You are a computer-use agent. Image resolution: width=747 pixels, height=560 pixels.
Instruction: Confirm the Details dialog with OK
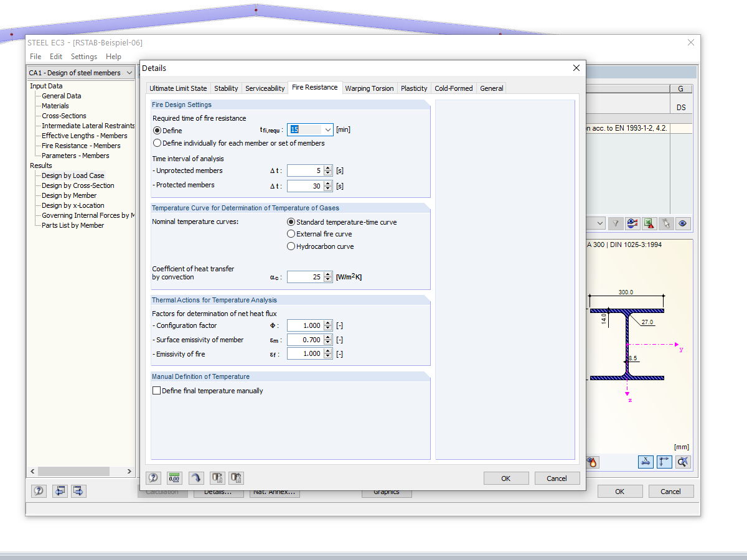coord(506,478)
